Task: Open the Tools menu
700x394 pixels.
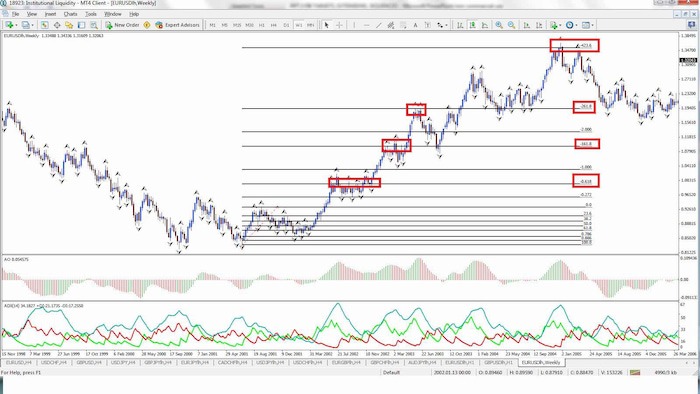Action: (91, 14)
